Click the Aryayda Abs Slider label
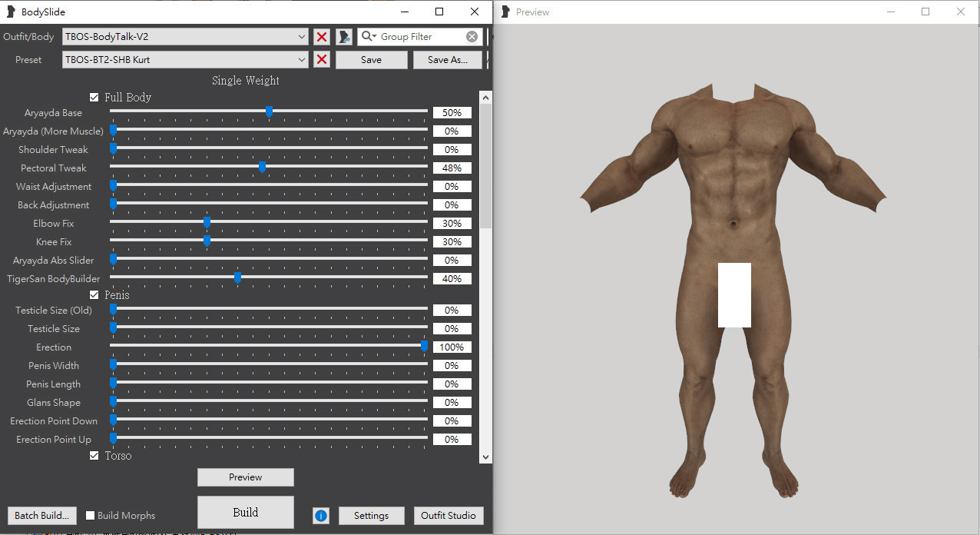Screen dimensions: 980x535 click(54, 261)
